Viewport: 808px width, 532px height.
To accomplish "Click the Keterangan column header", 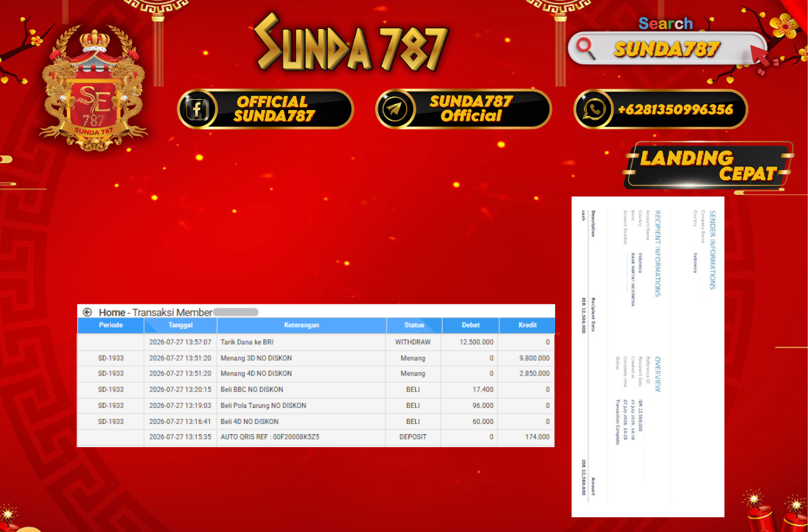I will coord(302,325).
